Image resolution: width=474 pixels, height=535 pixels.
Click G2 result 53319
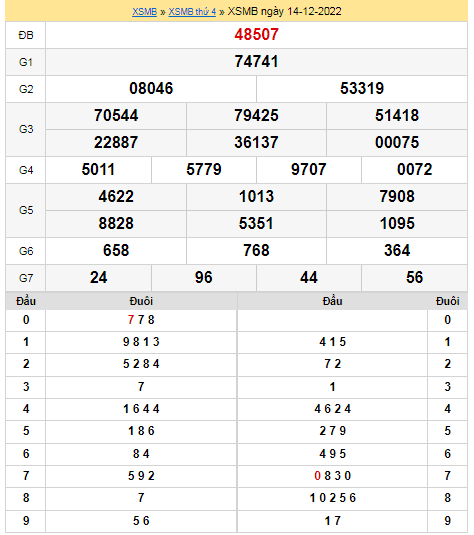pyautogui.click(x=362, y=89)
